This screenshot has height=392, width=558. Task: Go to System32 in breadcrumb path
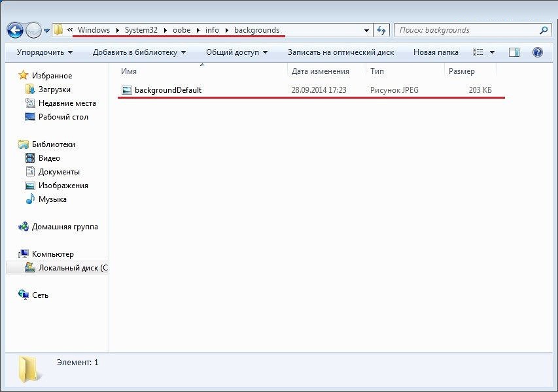pyautogui.click(x=141, y=30)
